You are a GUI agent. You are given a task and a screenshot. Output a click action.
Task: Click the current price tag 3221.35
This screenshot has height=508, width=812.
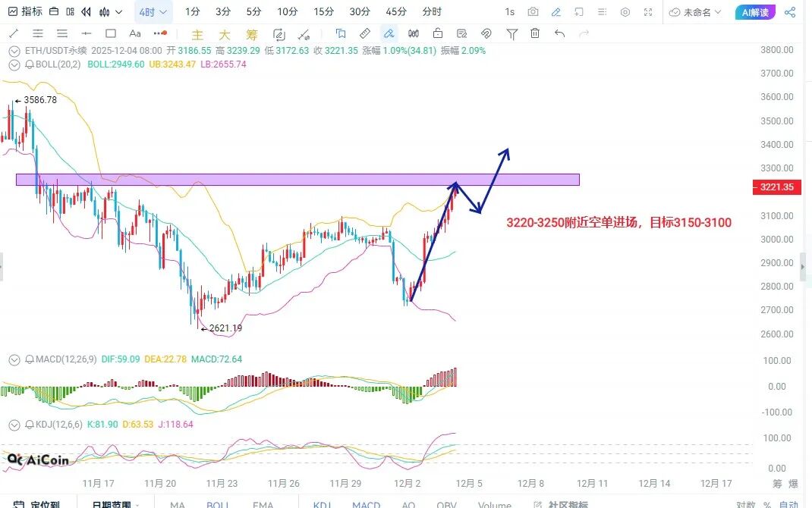tap(777, 187)
